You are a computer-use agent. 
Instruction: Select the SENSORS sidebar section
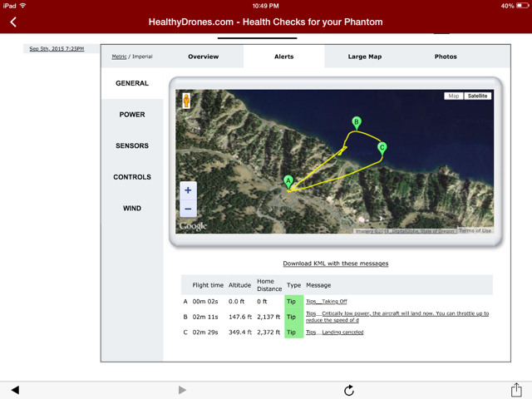(x=132, y=145)
